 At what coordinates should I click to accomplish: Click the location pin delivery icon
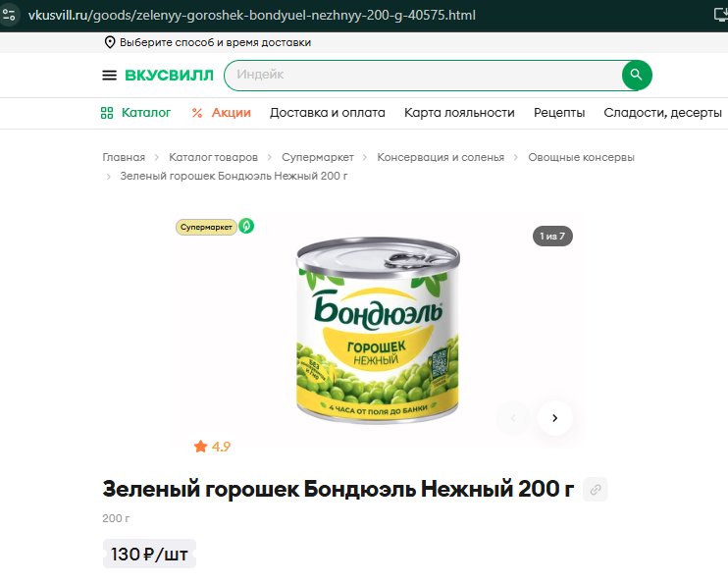click(x=110, y=42)
